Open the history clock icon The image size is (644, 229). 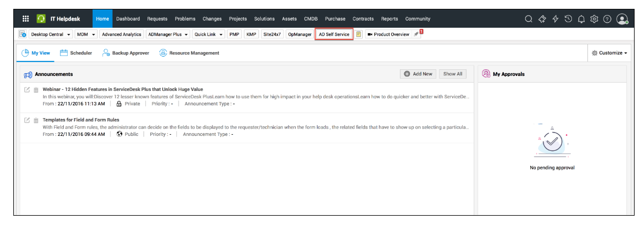point(569,19)
